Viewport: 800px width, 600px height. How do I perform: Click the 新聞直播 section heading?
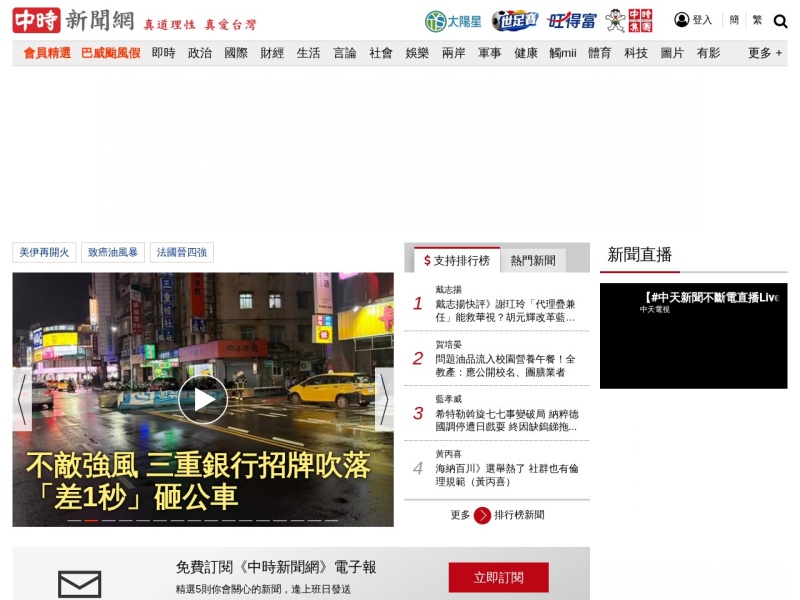tap(639, 255)
